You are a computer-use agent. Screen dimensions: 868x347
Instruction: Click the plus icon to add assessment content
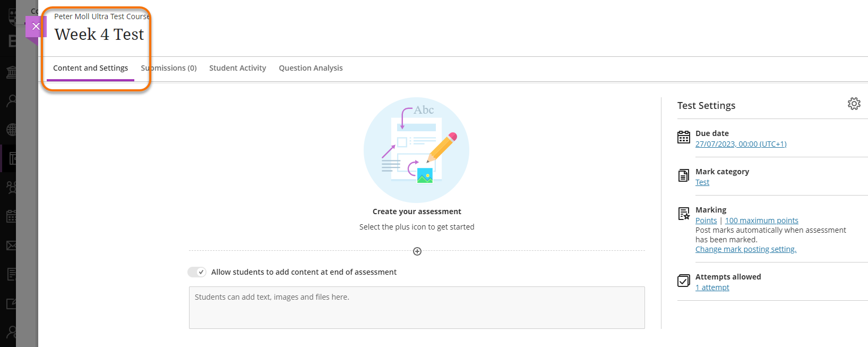tap(417, 251)
